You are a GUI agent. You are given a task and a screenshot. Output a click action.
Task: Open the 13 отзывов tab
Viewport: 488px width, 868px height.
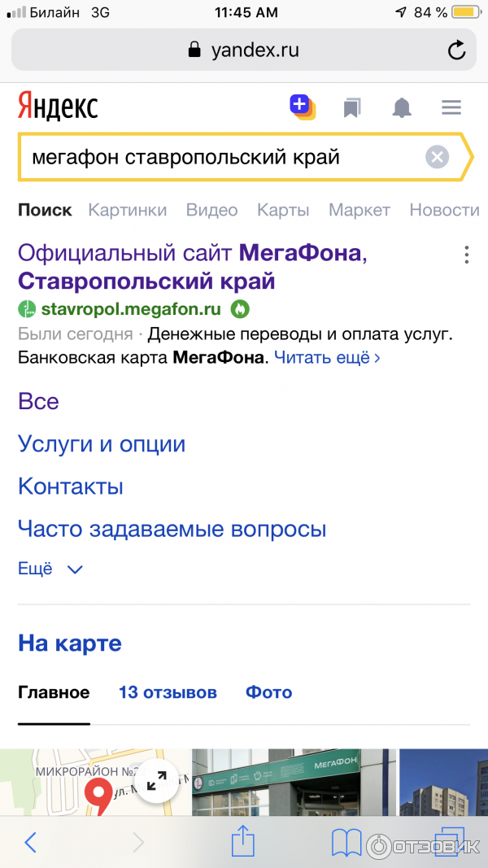(x=168, y=692)
